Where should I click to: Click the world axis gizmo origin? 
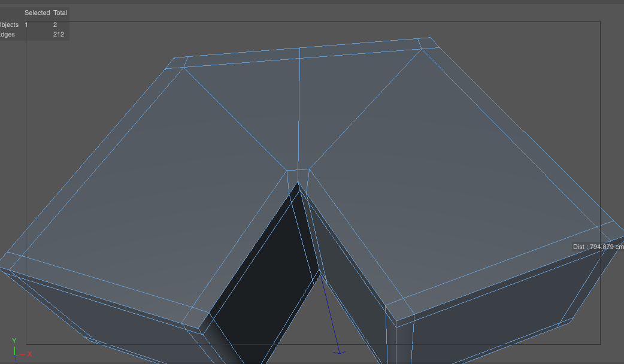16,356
